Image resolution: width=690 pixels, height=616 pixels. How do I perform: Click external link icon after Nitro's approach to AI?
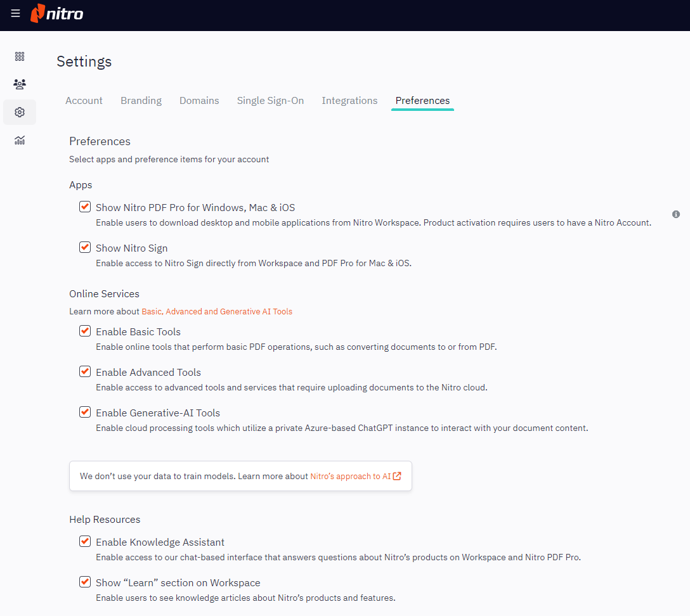(397, 476)
